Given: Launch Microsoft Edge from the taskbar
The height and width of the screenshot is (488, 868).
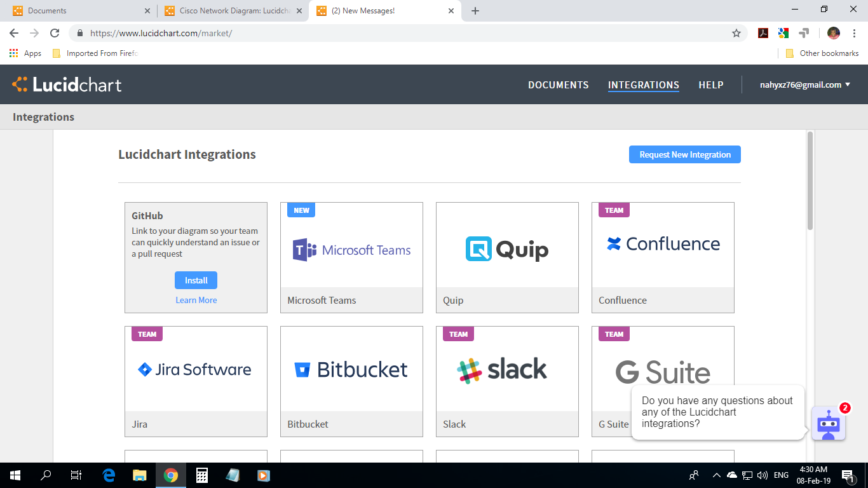Looking at the screenshot, I should point(109,475).
